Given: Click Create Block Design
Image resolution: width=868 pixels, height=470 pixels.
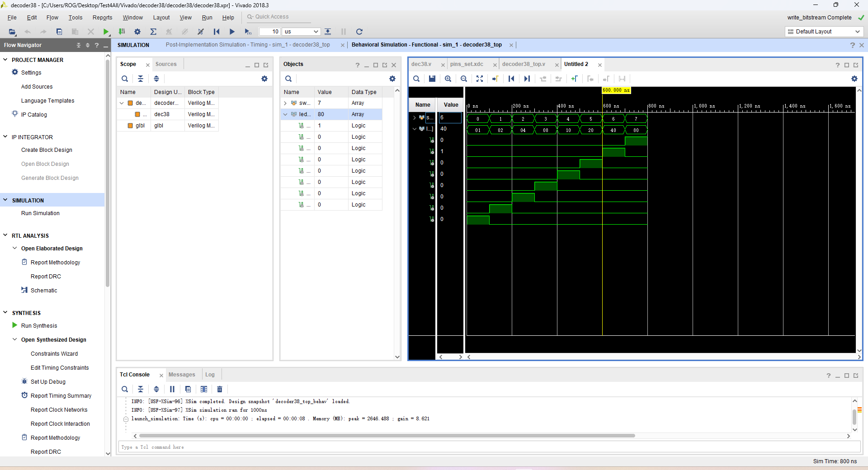Looking at the screenshot, I should (x=47, y=150).
